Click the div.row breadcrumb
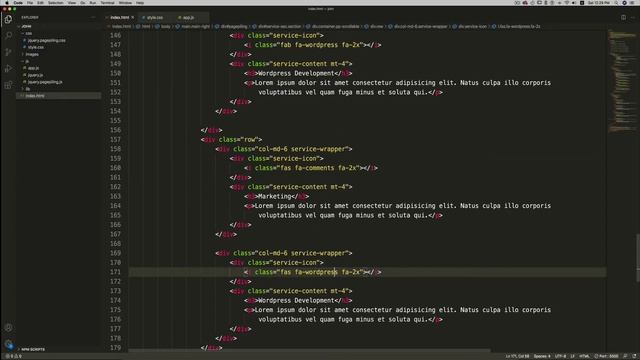This screenshot has height=360, width=640. pyautogui.click(x=376, y=27)
